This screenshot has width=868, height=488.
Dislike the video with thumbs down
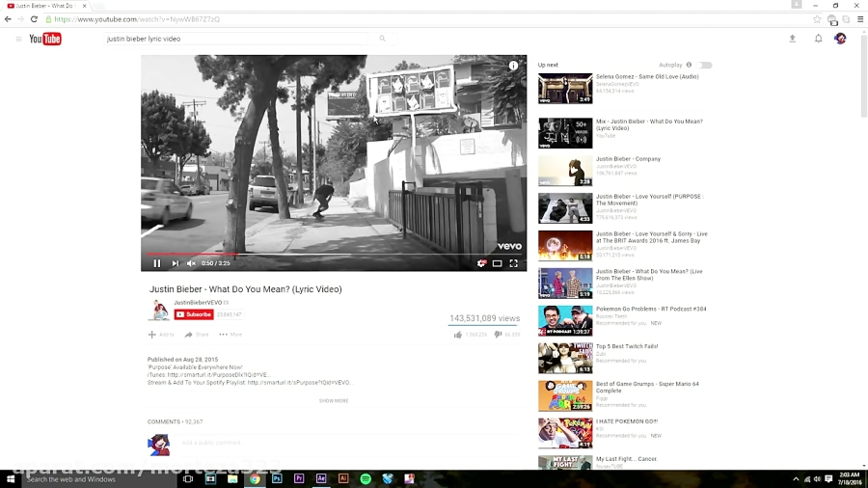click(498, 335)
